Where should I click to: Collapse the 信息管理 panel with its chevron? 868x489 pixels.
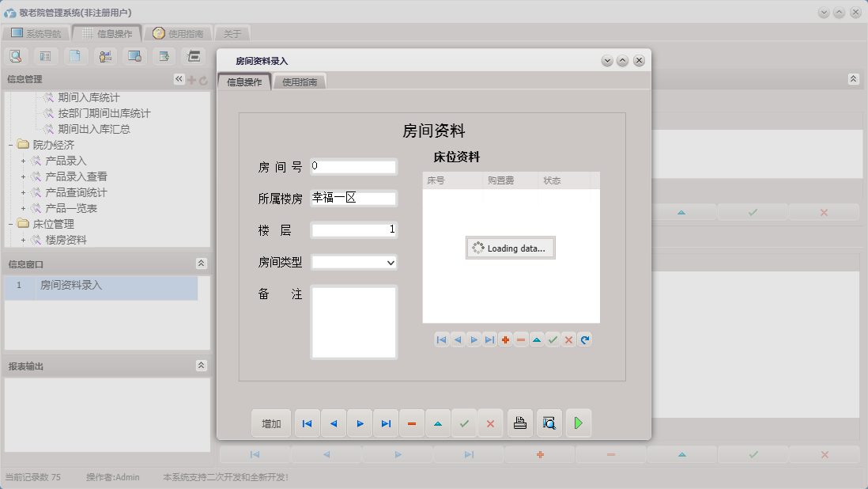[179, 78]
